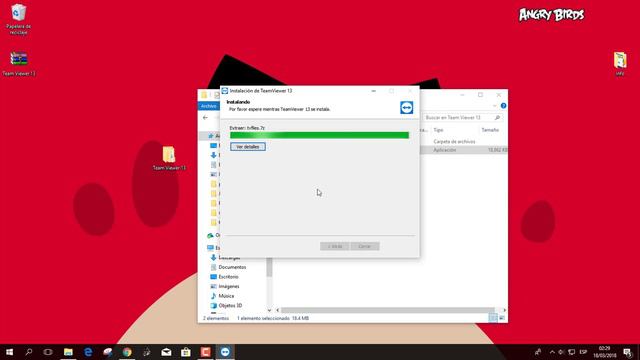
Task: Click the TeamViewer logo in installer header
Action: (407, 107)
